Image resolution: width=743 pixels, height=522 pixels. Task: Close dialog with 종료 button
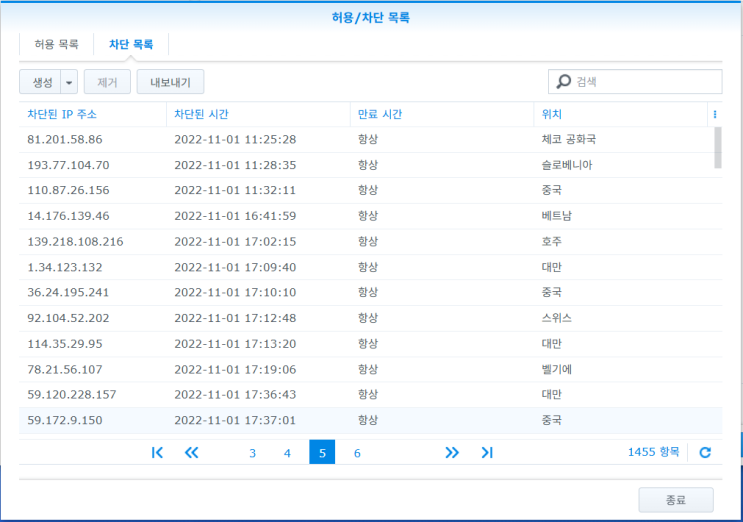(x=676, y=500)
